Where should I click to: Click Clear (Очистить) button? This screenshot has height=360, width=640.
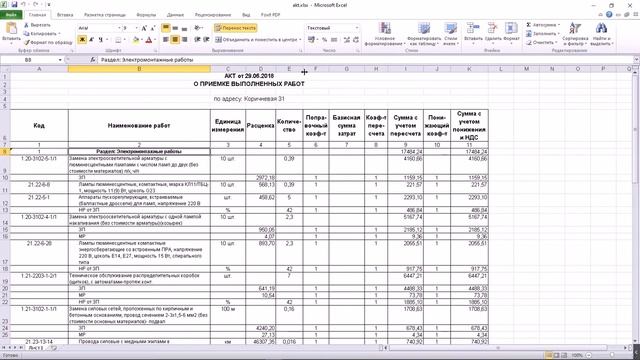click(541, 42)
